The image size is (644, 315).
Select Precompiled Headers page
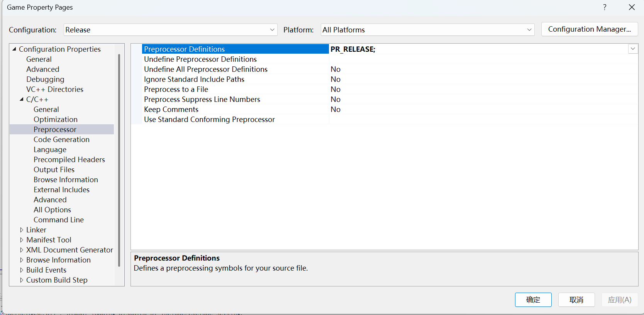point(69,159)
